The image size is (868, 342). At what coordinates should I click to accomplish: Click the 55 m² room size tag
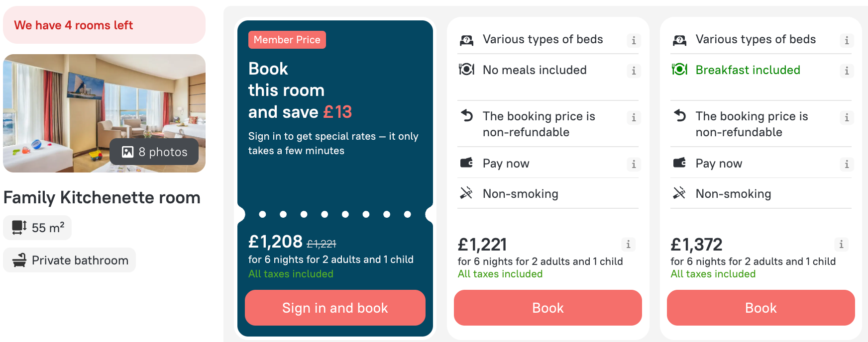tap(37, 228)
